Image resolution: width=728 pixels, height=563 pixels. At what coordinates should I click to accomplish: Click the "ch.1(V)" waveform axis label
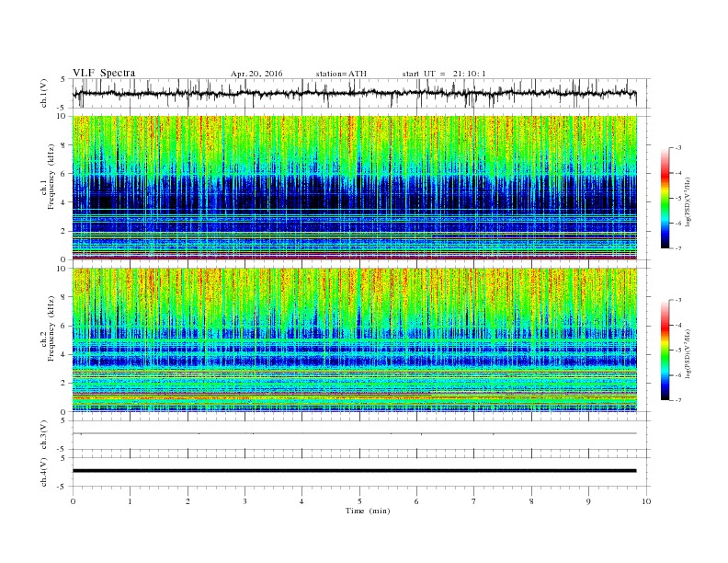click(44, 93)
